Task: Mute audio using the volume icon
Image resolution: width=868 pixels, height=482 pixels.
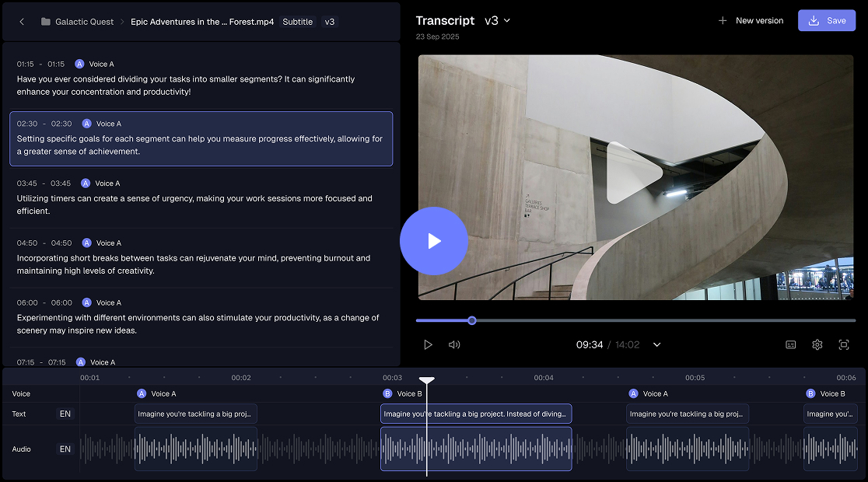Action: [x=454, y=344]
